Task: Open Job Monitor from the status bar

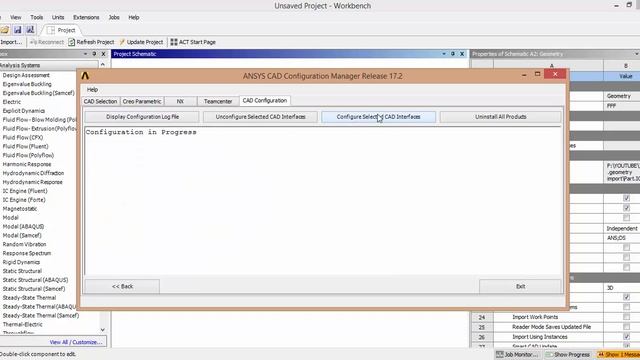Action: (x=517, y=355)
